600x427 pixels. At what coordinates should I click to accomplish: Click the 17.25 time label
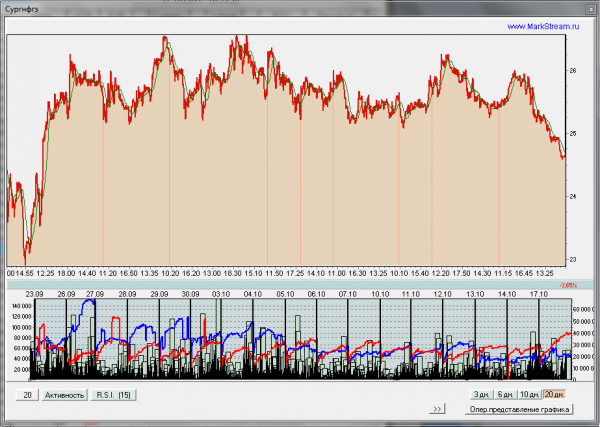point(295,274)
